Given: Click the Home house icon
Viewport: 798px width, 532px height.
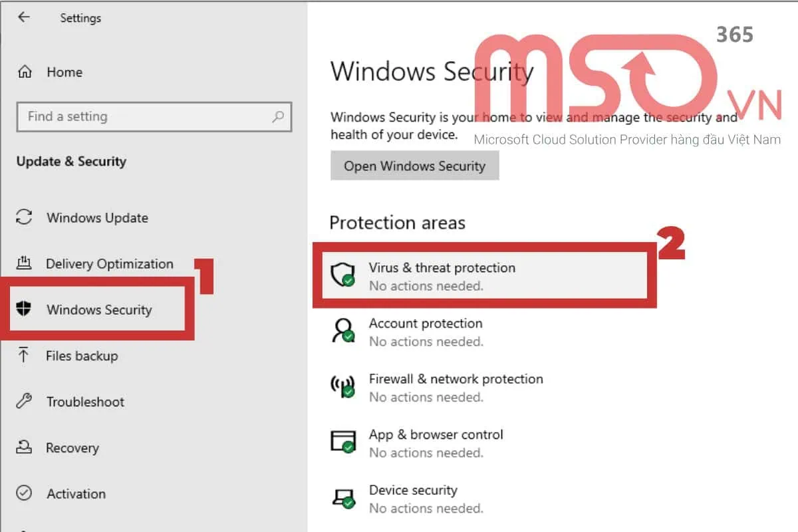Looking at the screenshot, I should [x=23, y=72].
